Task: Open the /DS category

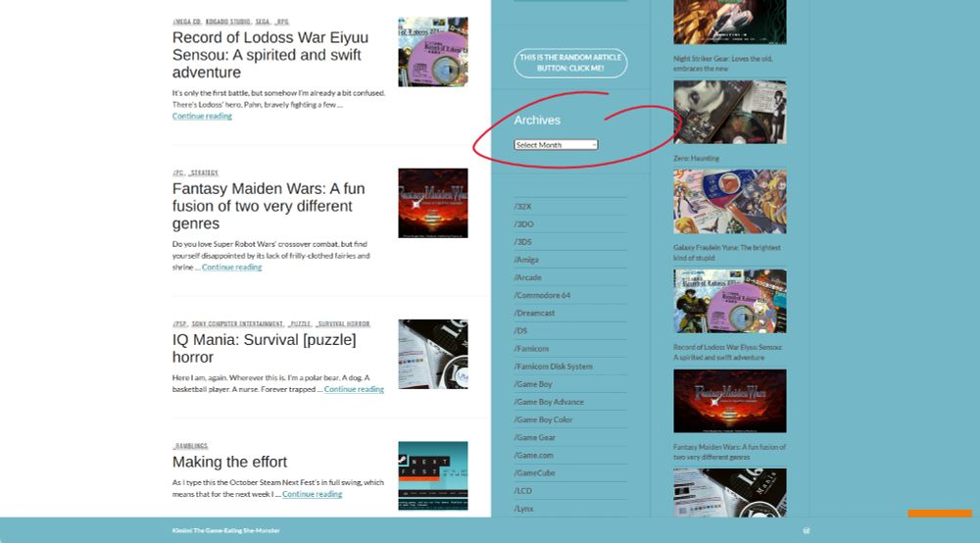Action: click(520, 331)
